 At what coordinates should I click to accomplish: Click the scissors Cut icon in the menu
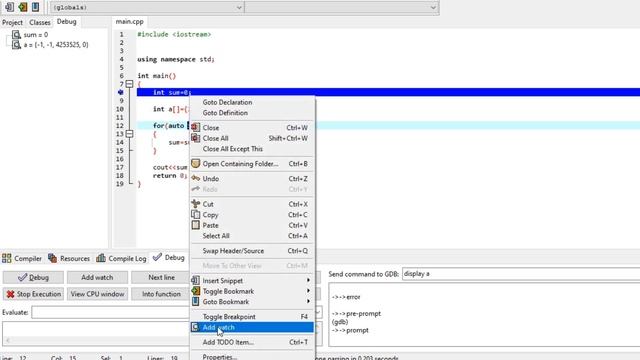tap(196, 204)
